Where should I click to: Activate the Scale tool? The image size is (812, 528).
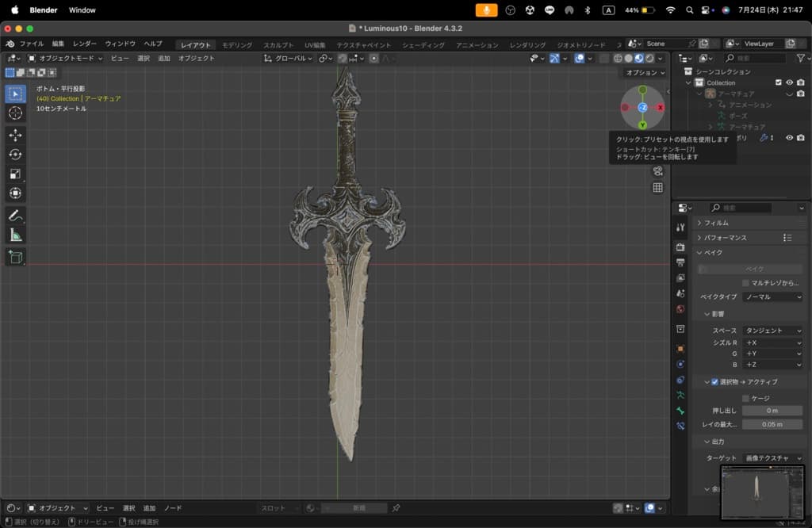pyautogui.click(x=15, y=174)
